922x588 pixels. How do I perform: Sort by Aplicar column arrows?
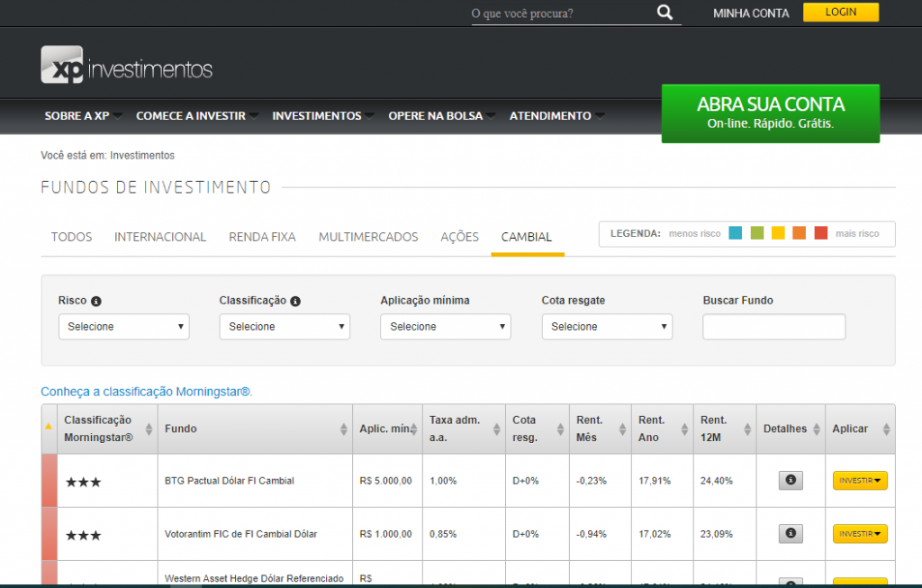click(886, 430)
